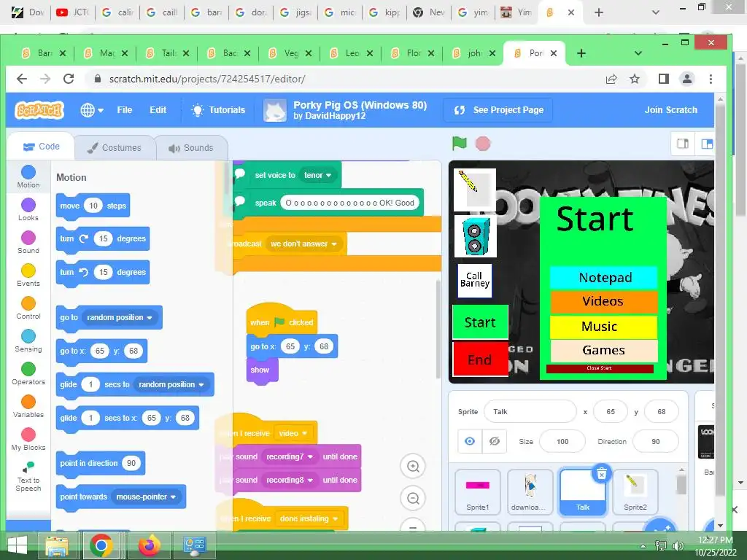This screenshot has width=747, height=560.
Task: Select the Variables block category
Action: pos(28,407)
